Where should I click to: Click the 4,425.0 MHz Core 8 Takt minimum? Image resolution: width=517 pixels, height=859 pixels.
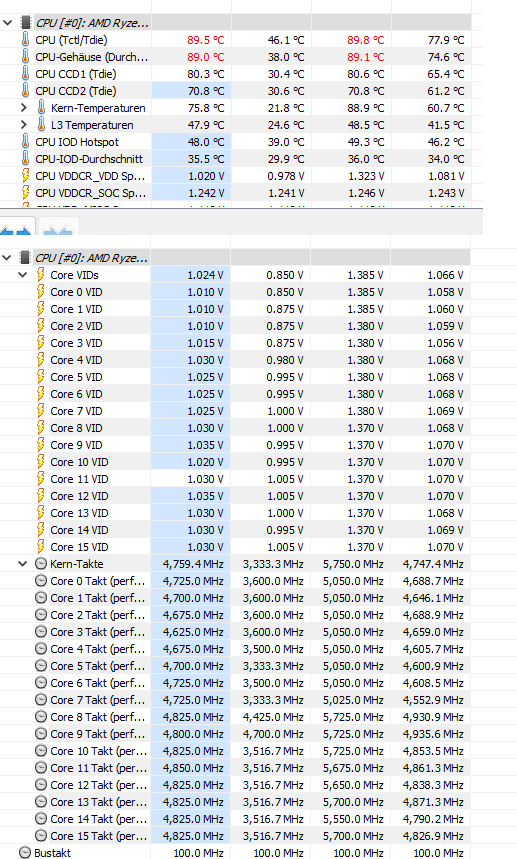(x=273, y=717)
